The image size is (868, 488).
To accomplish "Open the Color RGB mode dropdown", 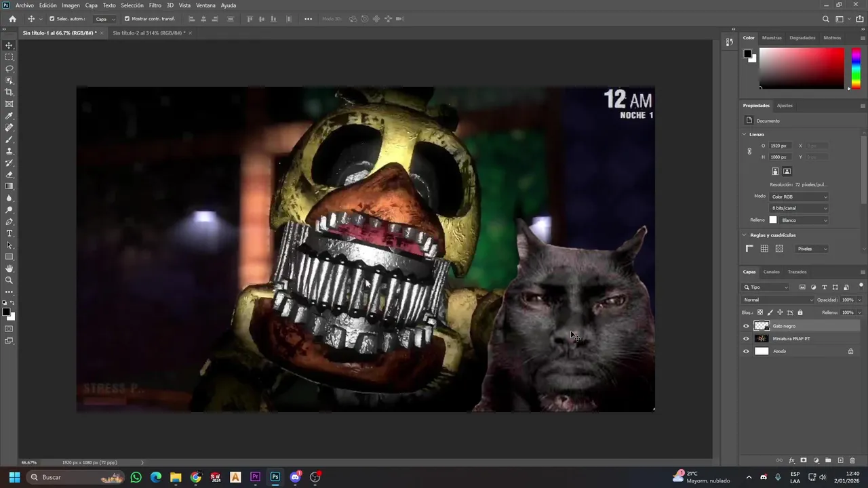I will click(799, 197).
